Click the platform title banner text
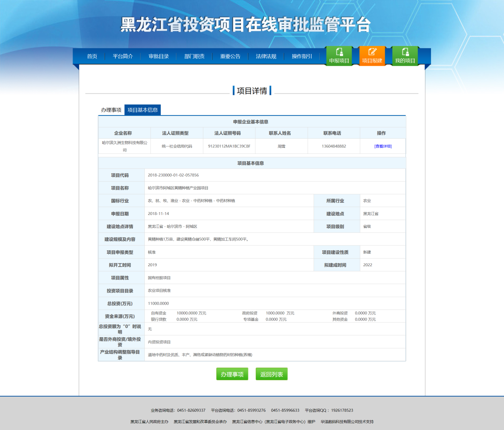This screenshot has height=430, width=504. (246, 25)
